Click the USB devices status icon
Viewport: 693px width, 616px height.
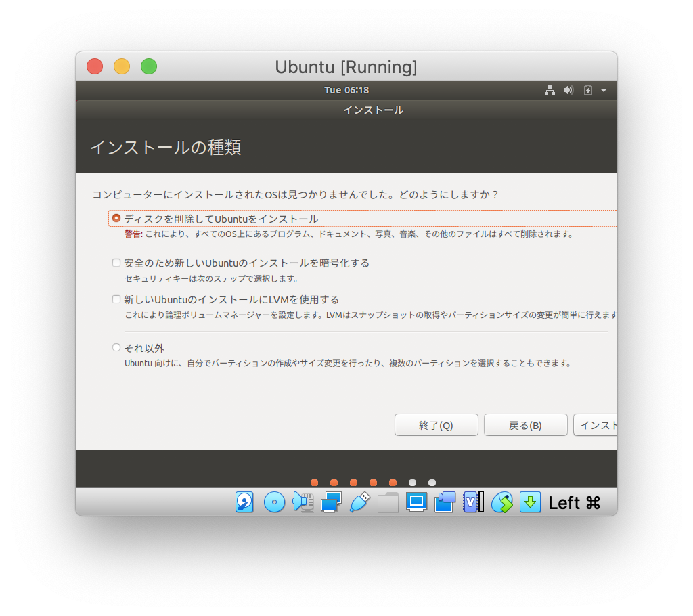360,502
